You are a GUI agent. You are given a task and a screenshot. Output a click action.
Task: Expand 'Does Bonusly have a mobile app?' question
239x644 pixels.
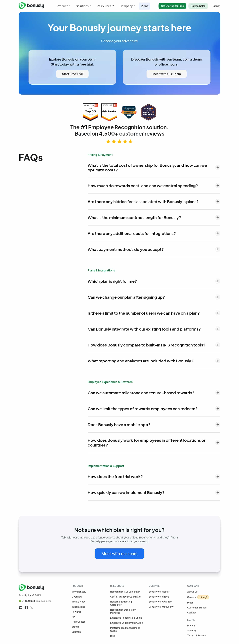point(217,424)
